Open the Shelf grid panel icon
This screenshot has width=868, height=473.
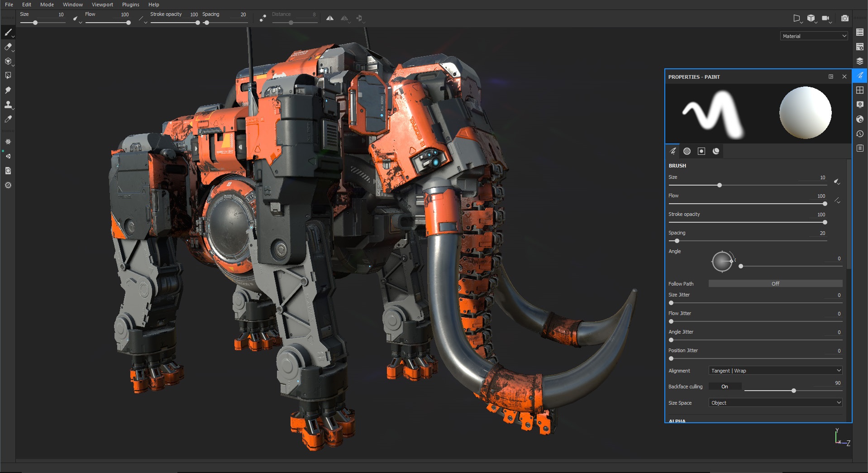pos(860,90)
